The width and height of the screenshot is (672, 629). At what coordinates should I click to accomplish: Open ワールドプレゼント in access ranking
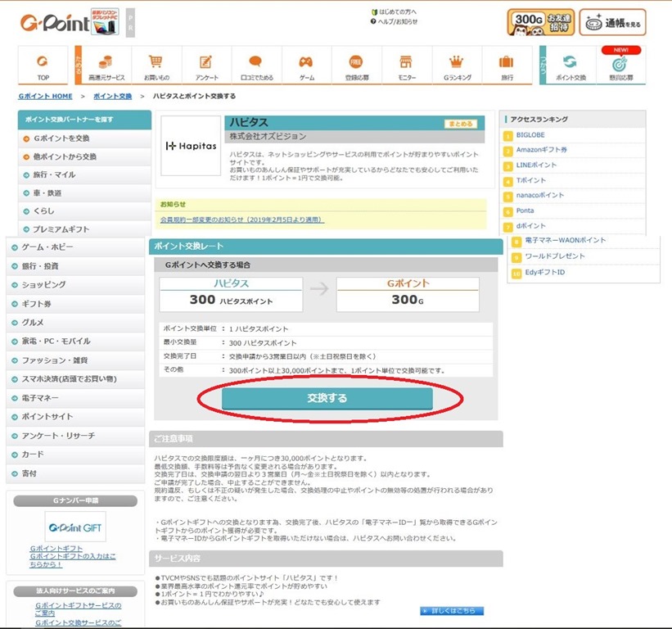(555, 256)
